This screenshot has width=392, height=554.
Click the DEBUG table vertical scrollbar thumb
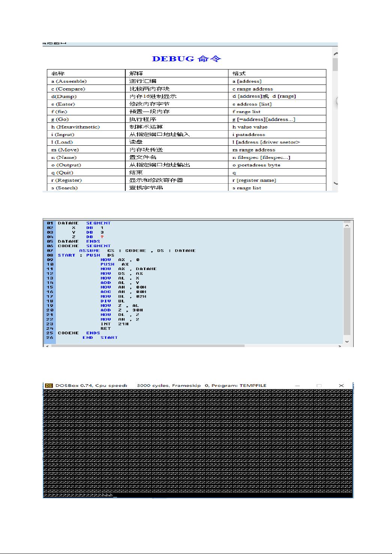pos(335,65)
